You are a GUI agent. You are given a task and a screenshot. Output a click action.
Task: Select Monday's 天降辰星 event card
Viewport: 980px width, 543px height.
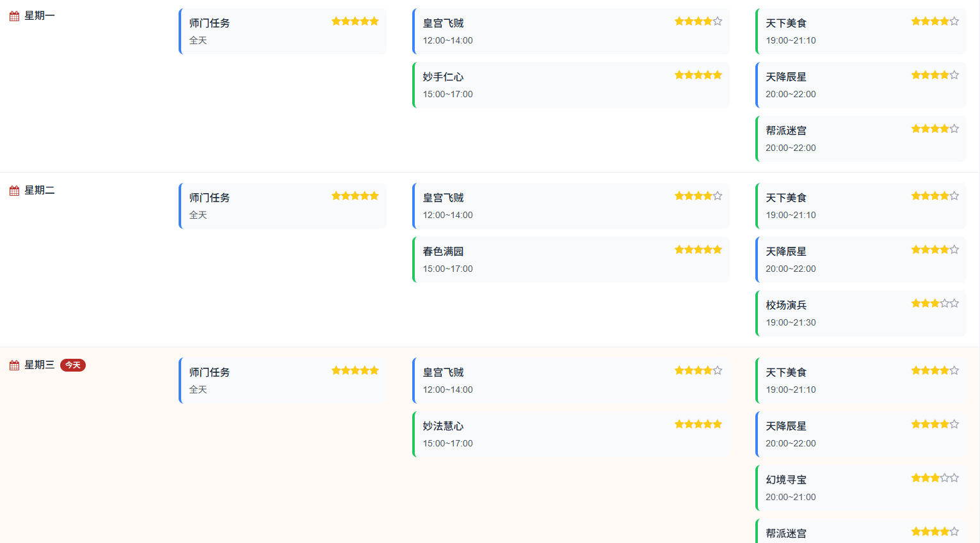861,85
